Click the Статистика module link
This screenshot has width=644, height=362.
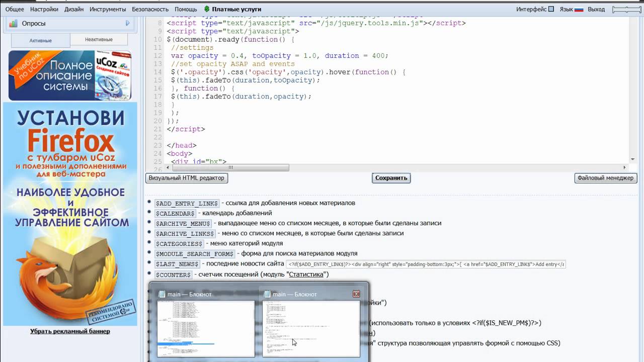coord(307,274)
